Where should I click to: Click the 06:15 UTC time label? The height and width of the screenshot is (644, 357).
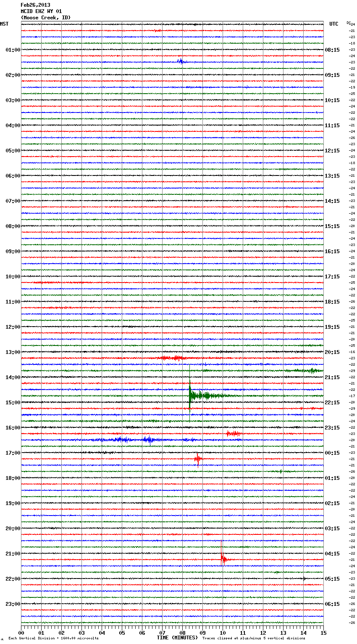332,604
